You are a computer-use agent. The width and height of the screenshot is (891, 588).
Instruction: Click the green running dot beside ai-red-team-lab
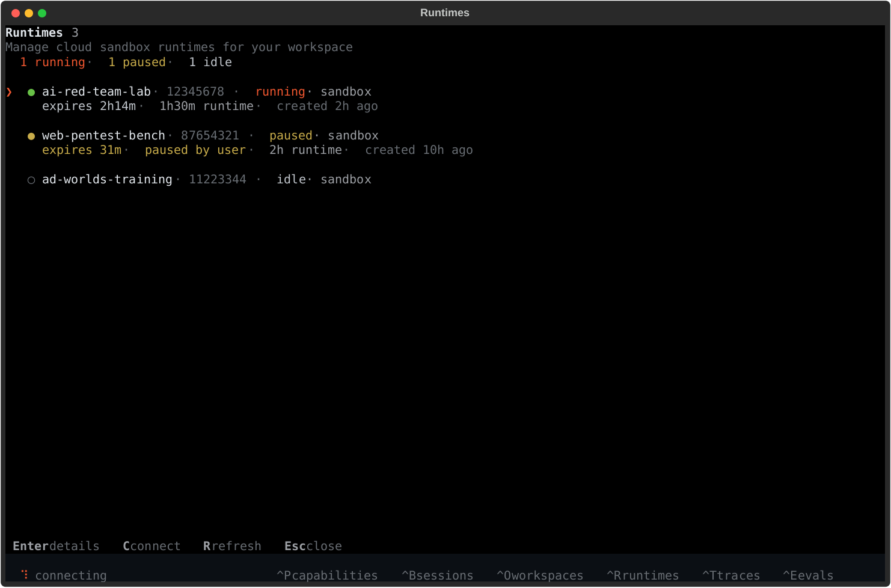tap(31, 91)
